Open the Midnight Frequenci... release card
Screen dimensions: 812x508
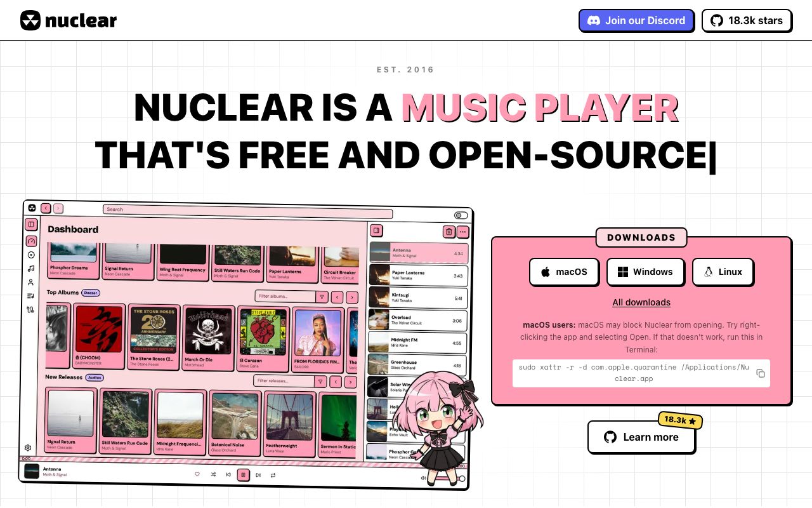[180, 423]
